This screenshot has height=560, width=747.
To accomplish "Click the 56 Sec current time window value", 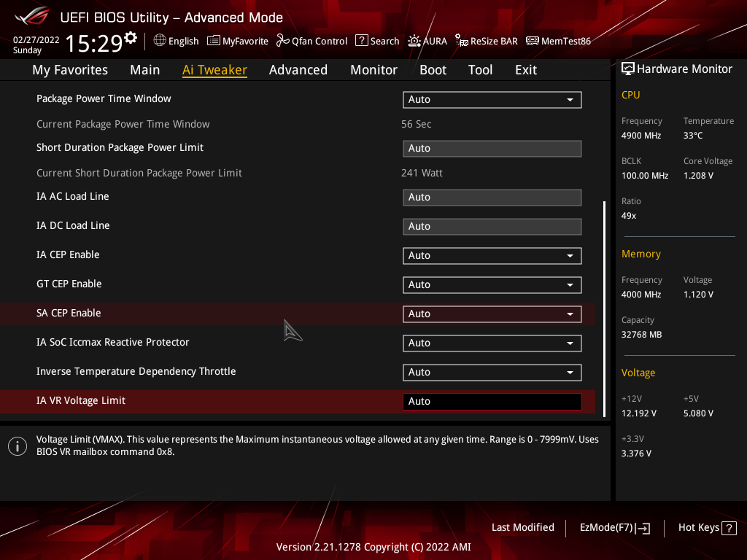I will 417,124.
